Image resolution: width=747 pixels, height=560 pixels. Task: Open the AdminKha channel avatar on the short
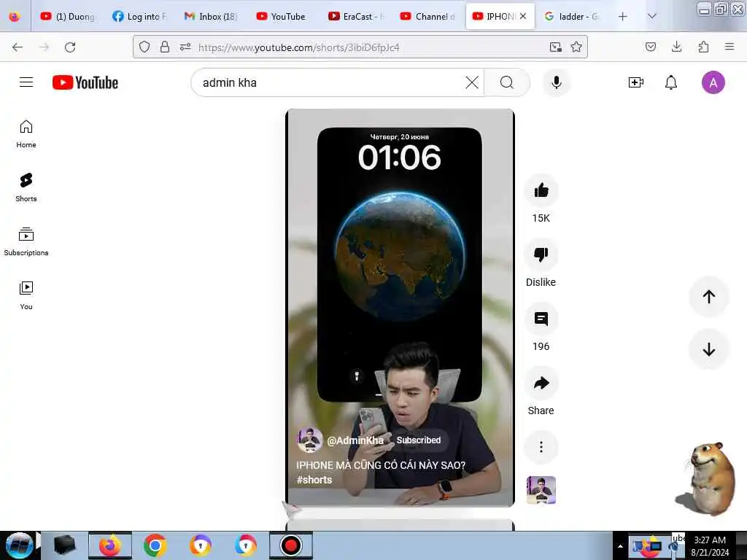coord(309,440)
